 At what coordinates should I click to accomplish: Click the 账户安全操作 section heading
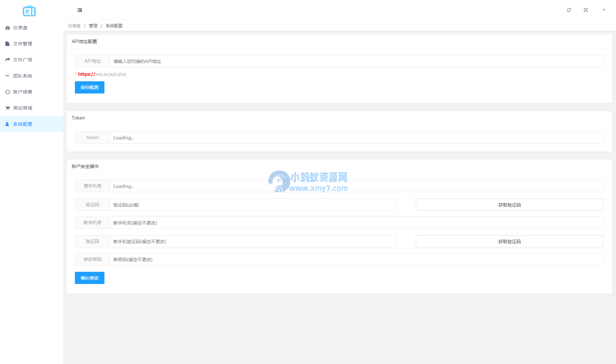coord(85,166)
